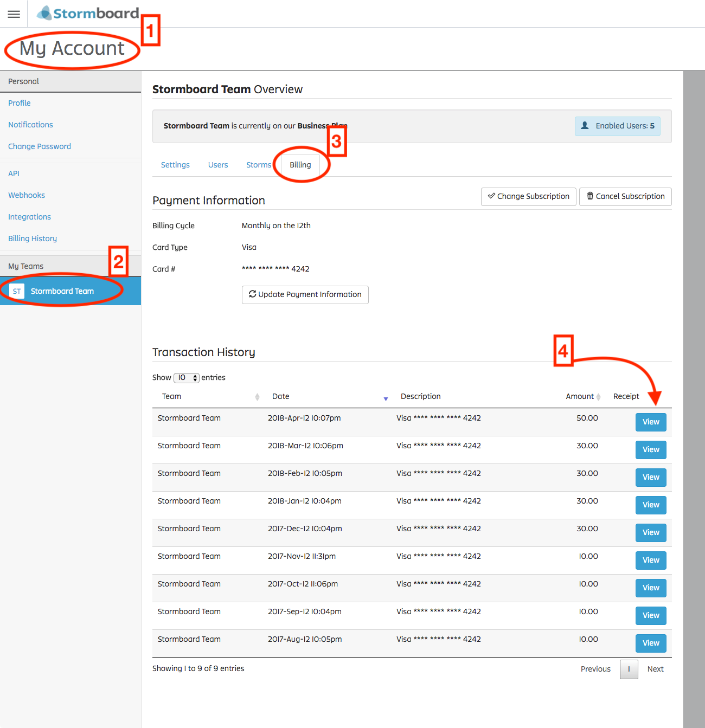Screen dimensions: 705x728
Task: Switch to the Storms tab
Action: [259, 165]
